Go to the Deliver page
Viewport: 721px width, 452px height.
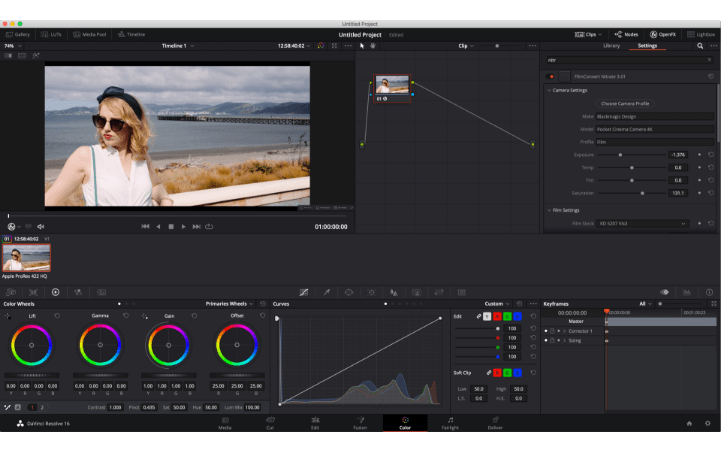tap(495, 423)
